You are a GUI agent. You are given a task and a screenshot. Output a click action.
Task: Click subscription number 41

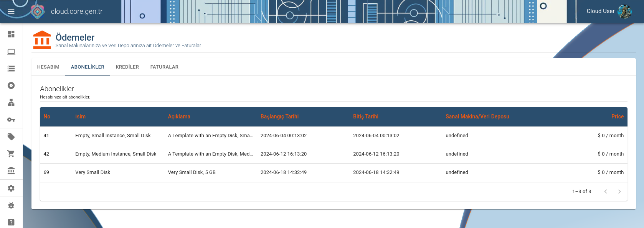point(46,136)
